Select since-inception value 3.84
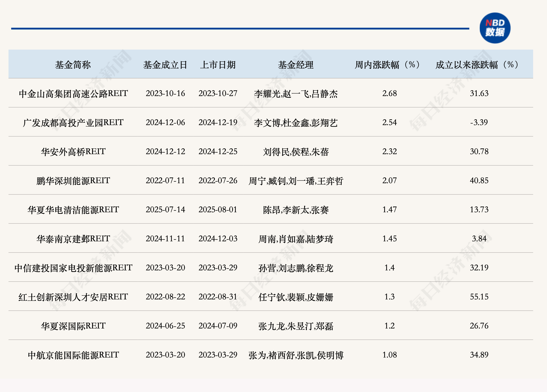 [x=479, y=239]
